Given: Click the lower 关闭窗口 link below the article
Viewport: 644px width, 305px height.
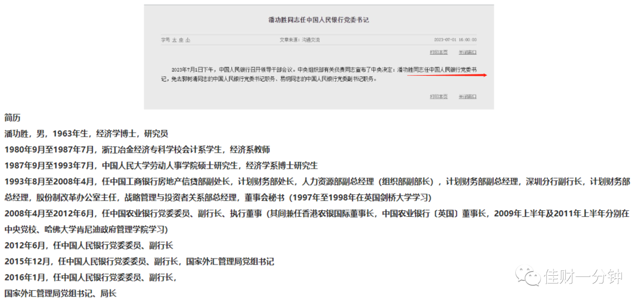Looking at the screenshot, I should 467,97.
